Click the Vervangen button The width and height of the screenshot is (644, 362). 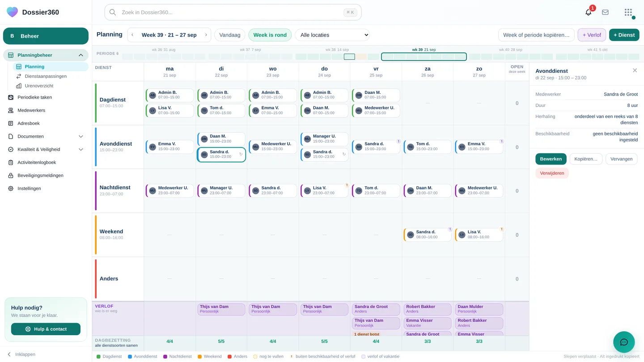coord(621,159)
